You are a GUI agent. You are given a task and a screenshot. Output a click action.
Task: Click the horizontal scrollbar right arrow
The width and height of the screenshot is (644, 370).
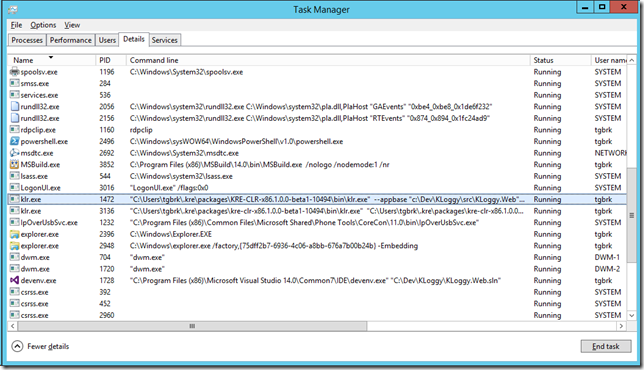click(x=621, y=326)
